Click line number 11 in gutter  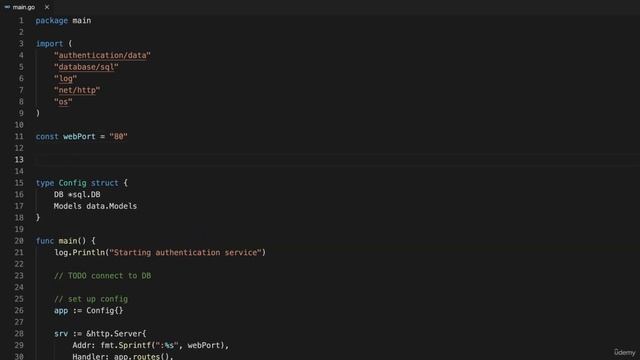(19, 136)
